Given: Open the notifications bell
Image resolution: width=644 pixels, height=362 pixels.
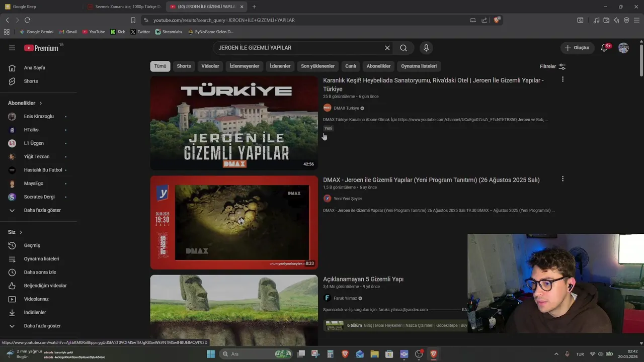Looking at the screenshot, I should (x=605, y=48).
